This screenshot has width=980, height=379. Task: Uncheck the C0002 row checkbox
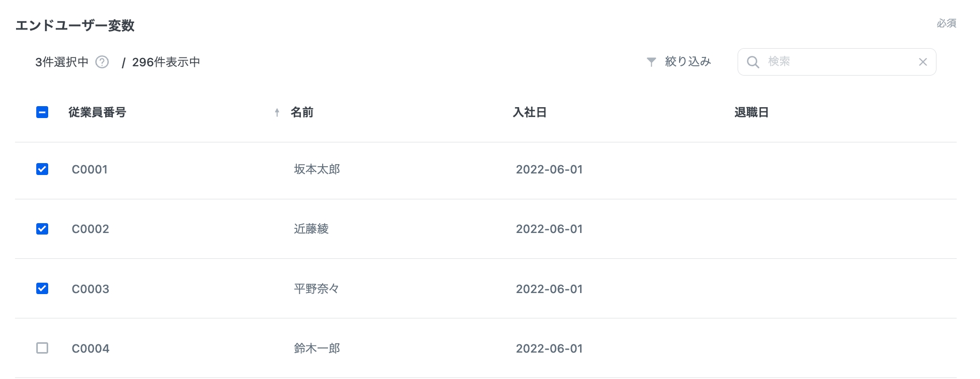(42, 229)
